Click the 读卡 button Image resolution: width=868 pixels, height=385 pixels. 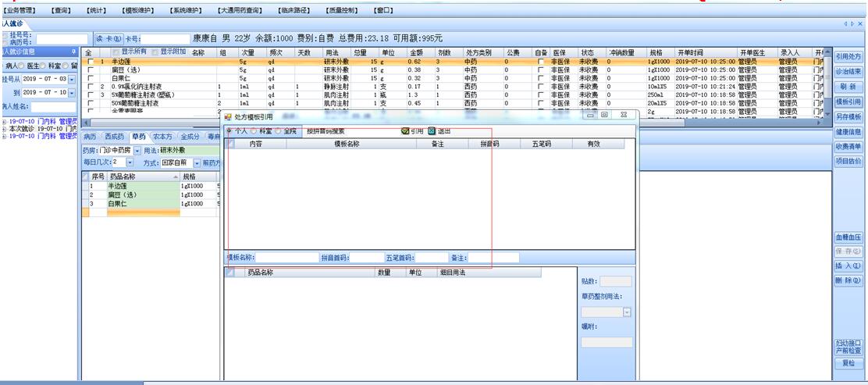tap(108, 39)
